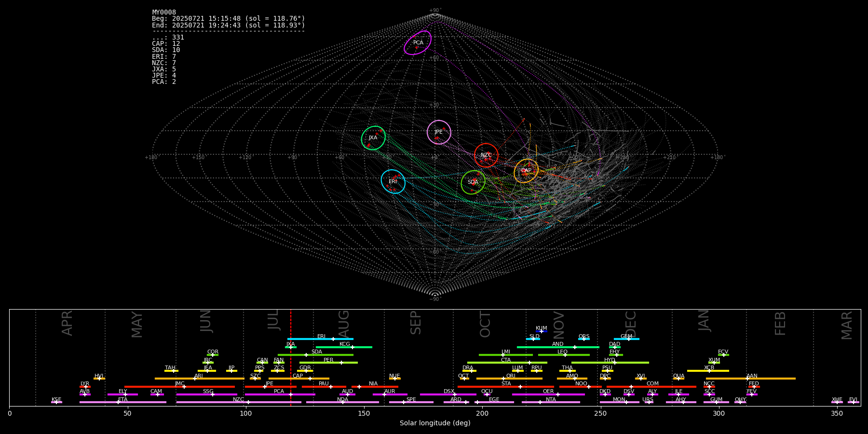The image size is (868, 434).
Task: Click 'PCA: 2' in the legend list
Action: 164,81
